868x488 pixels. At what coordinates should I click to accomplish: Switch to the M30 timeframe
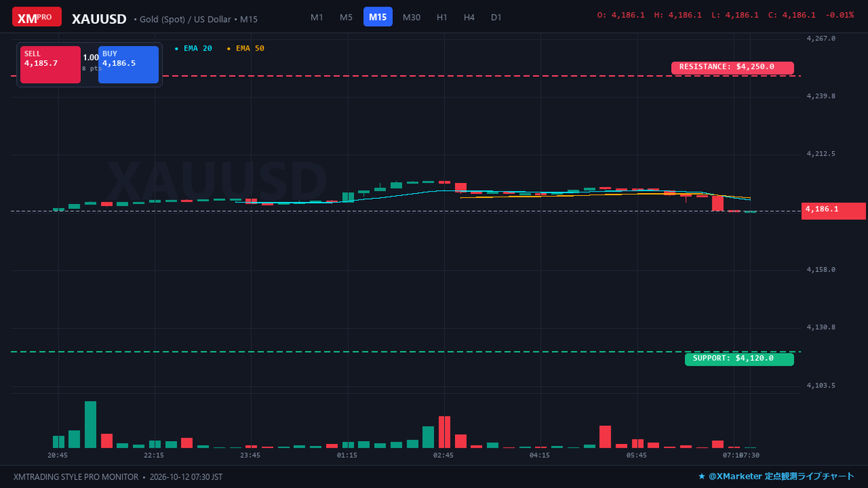[x=412, y=17]
